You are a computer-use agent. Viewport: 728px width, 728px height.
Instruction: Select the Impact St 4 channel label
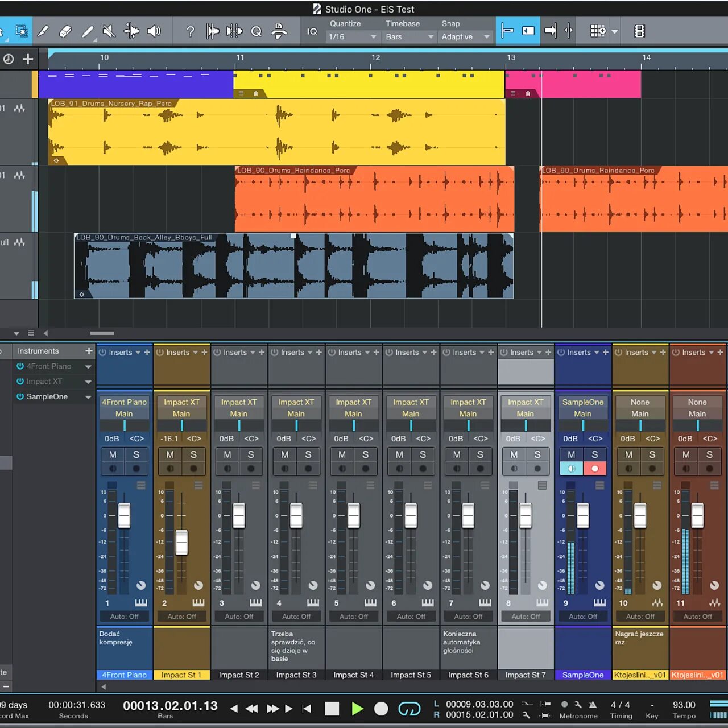[x=354, y=675]
